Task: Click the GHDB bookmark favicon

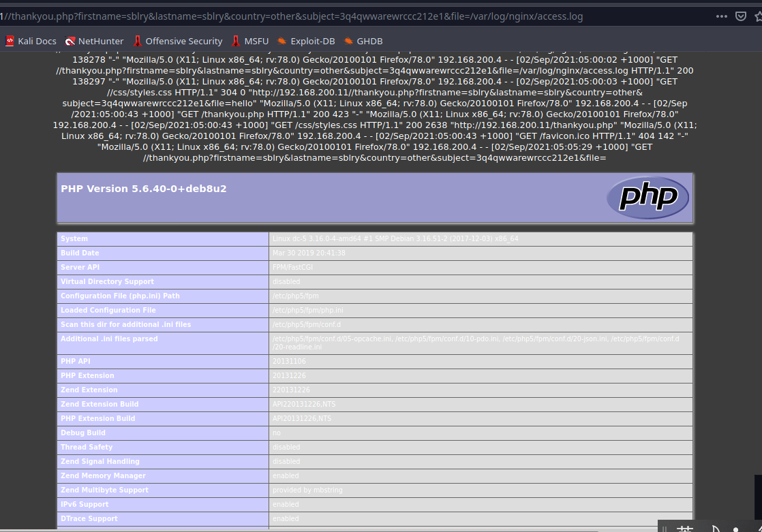Action: [348, 42]
